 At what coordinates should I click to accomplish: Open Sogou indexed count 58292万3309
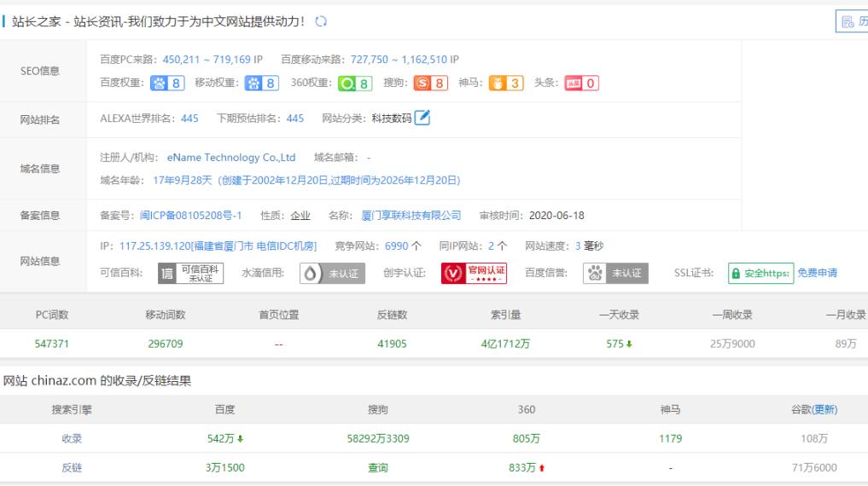(x=378, y=438)
